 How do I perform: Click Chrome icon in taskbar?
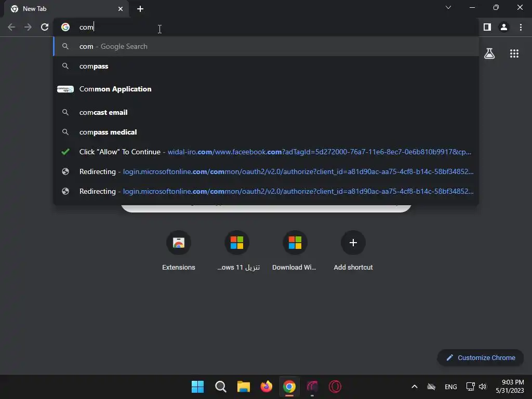[289, 387]
